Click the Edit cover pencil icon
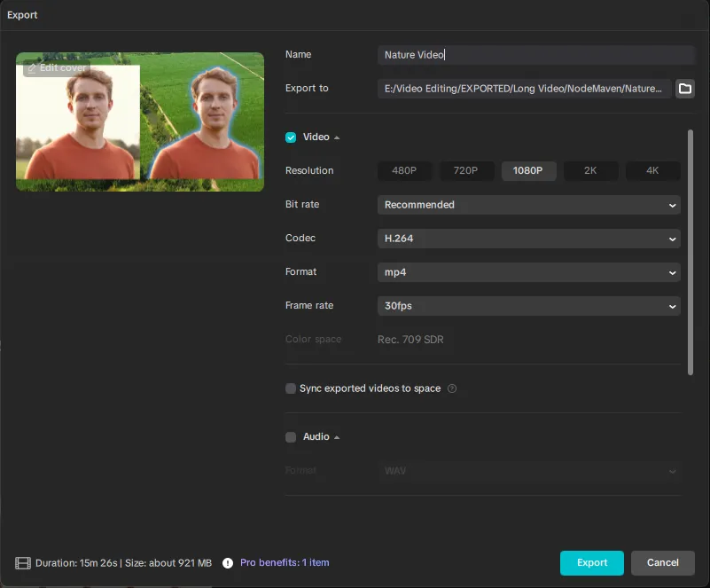Viewport: 710px width, 588px height. click(x=33, y=68)
